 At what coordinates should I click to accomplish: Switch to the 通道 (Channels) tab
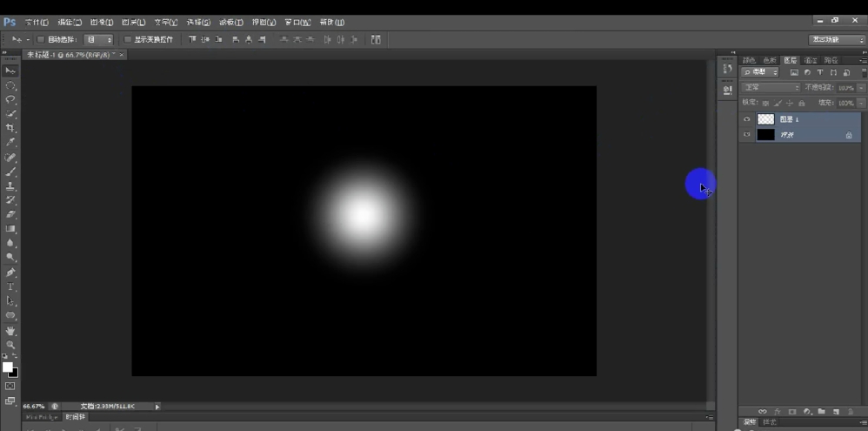pos(810,60)
